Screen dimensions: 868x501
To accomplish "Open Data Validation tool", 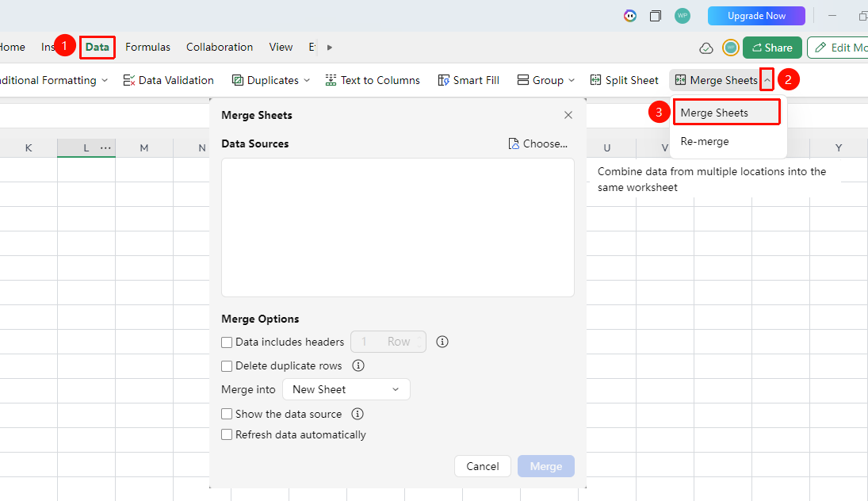I will click(x=168, y=80).
